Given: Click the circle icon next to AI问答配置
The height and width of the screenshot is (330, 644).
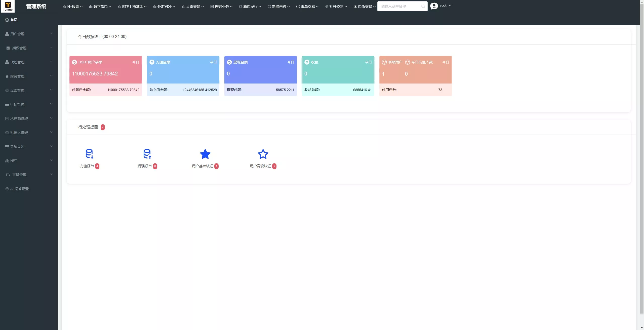Looking at the screenshot, I should pyautogui.click(x=7, y=189).
